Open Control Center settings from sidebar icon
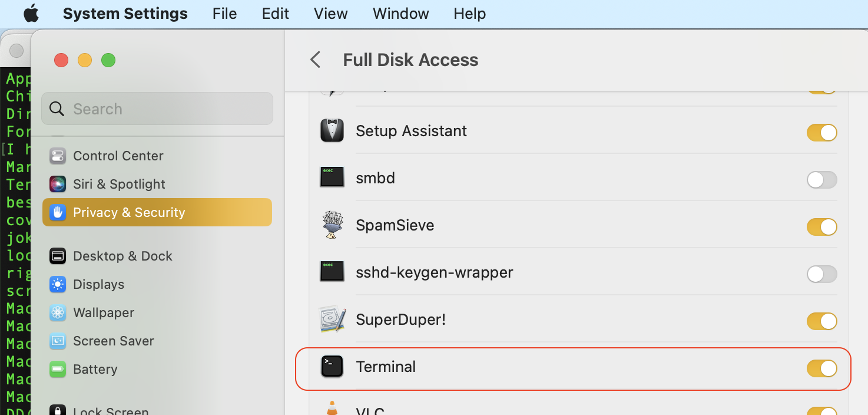Screen dimensions: 868x415 (57, 156)
